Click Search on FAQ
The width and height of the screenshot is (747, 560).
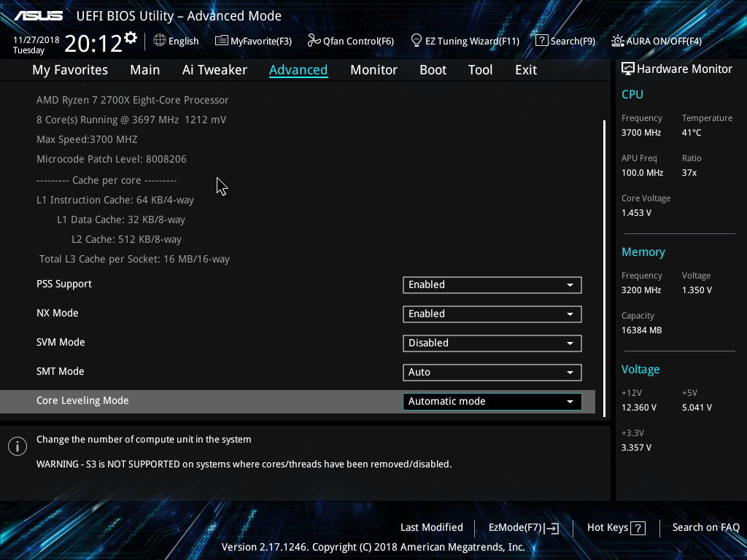705,528
